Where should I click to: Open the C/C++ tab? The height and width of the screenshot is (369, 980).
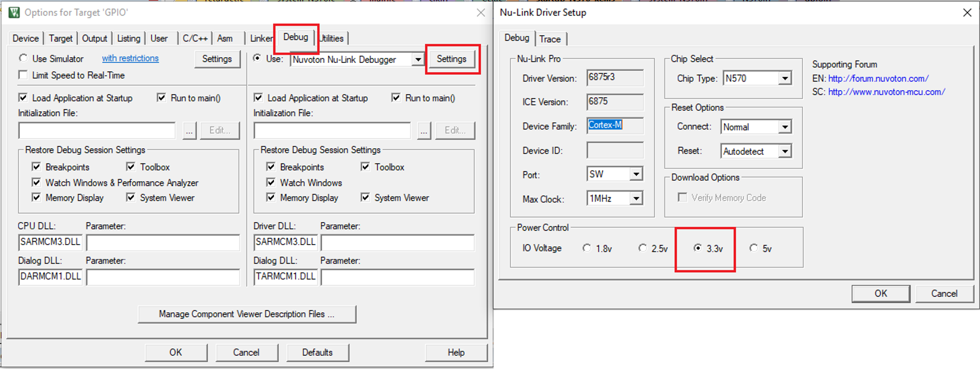(195, 38)
